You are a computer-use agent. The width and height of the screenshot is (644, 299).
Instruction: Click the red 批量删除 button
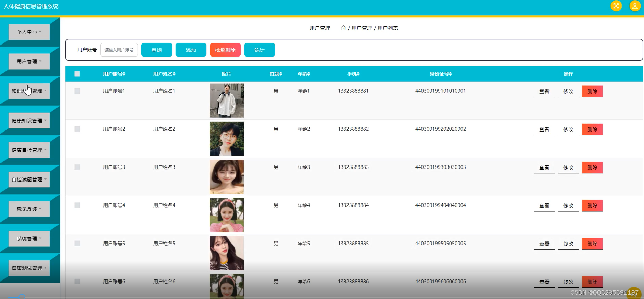coord(225,50)
